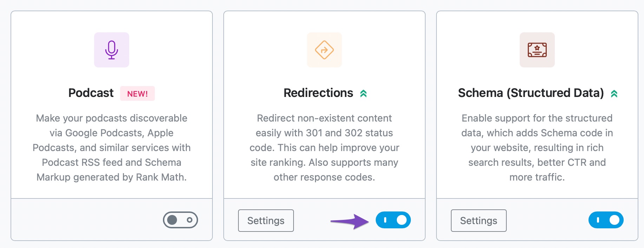This screenshot has width=644, height=248.
Task: Click the orange Redirections sign icon
Action: (324, 50)
